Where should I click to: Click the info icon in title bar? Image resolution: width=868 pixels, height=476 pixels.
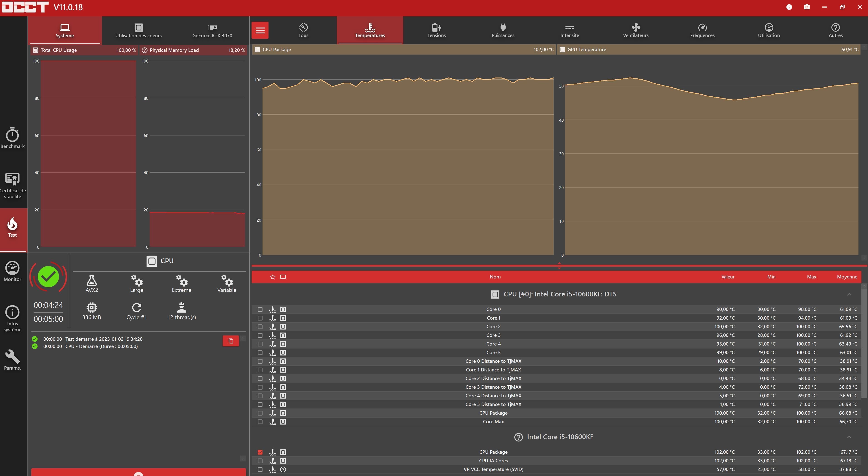click(789, 7)
